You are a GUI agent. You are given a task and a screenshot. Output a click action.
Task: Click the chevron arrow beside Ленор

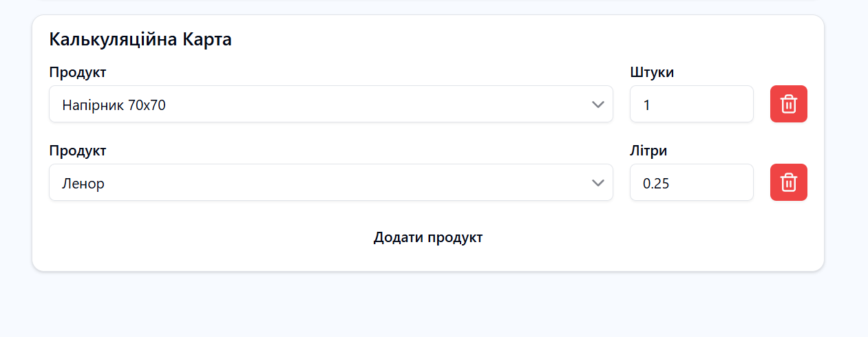598,183
